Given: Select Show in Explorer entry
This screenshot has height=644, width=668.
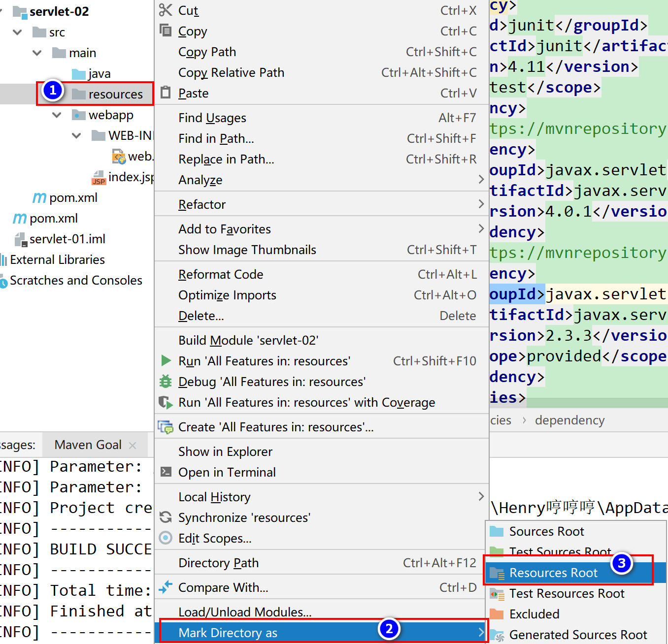Looking at the screenshot, I should (x=321, y=451).
